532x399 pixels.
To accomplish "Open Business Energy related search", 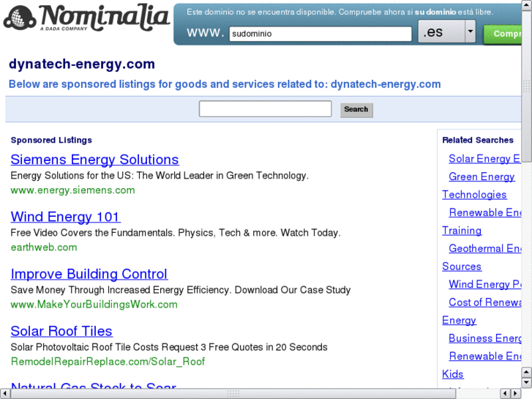I will [484, 338].
